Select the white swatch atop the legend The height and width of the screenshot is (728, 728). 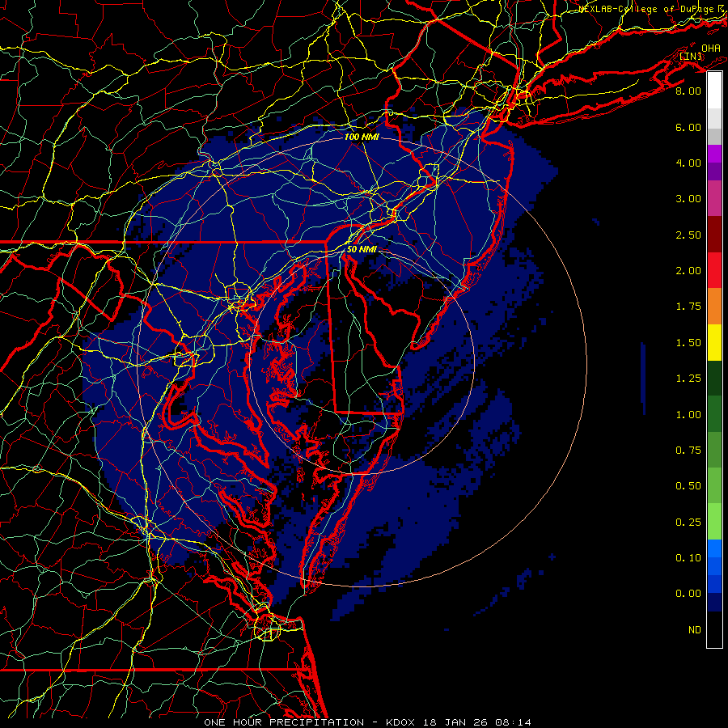coord(714,91)
